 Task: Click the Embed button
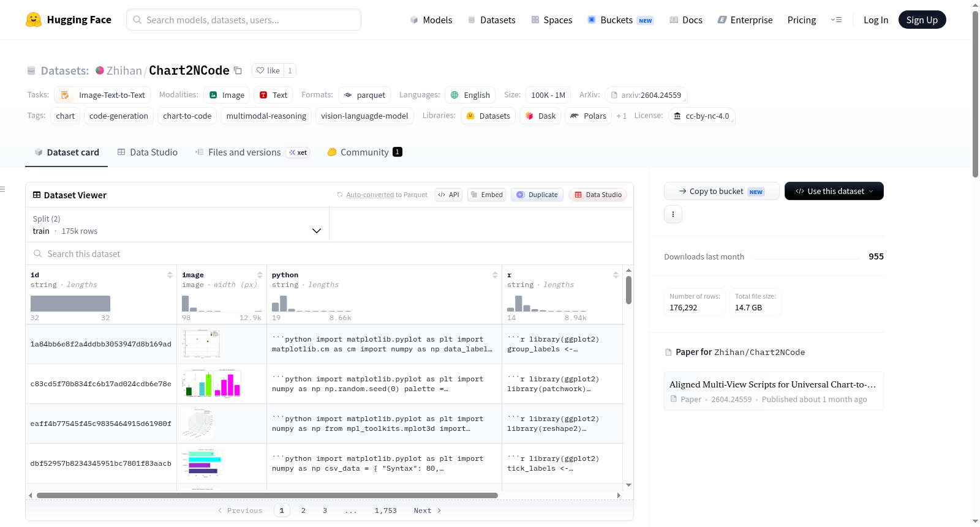[x=486, y=195]
